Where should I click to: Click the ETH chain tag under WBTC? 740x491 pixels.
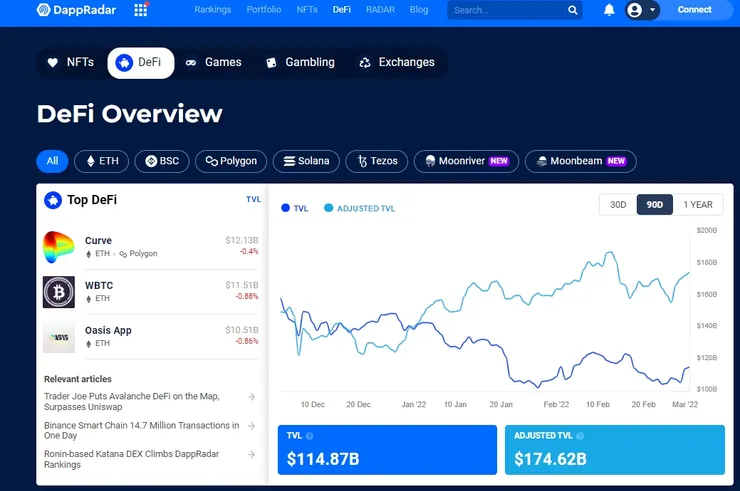pos(98,298)
